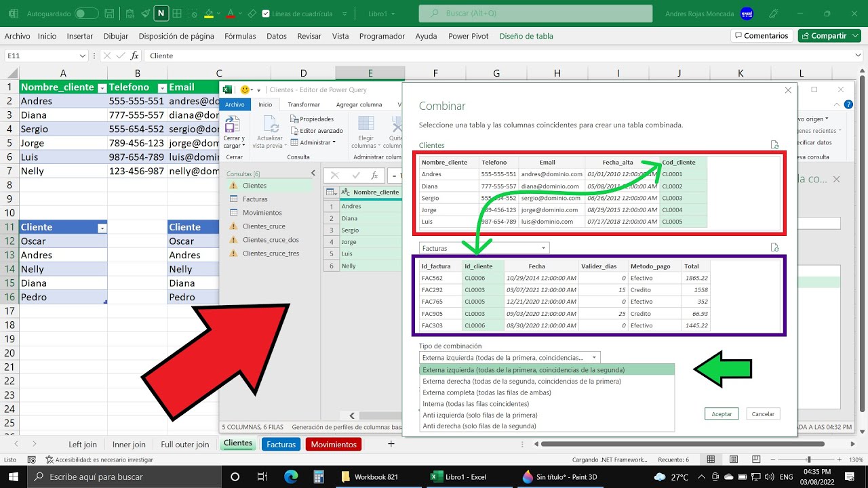Select the Clientes_cruce_dos query
868x488 pixels.
[271, 240]
